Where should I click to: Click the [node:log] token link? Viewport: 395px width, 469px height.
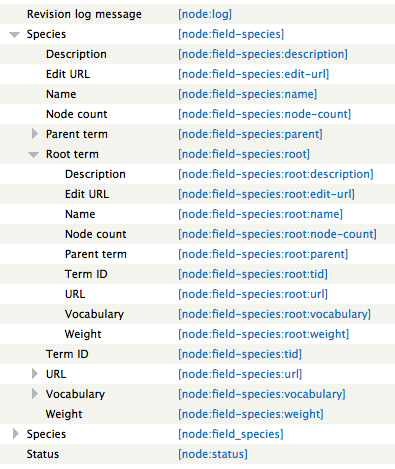click(x=205, y=14)
